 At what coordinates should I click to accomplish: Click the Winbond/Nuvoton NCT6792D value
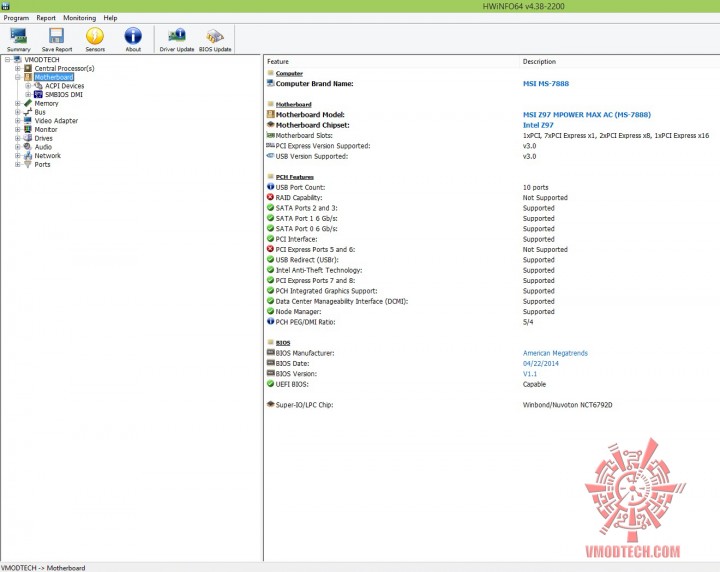coord(568,405)
